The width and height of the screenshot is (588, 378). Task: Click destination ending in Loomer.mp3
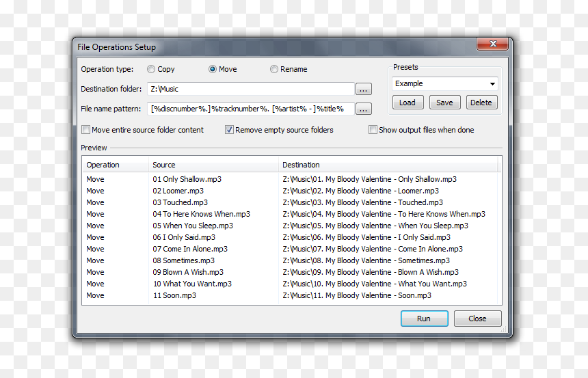point(361,191)
